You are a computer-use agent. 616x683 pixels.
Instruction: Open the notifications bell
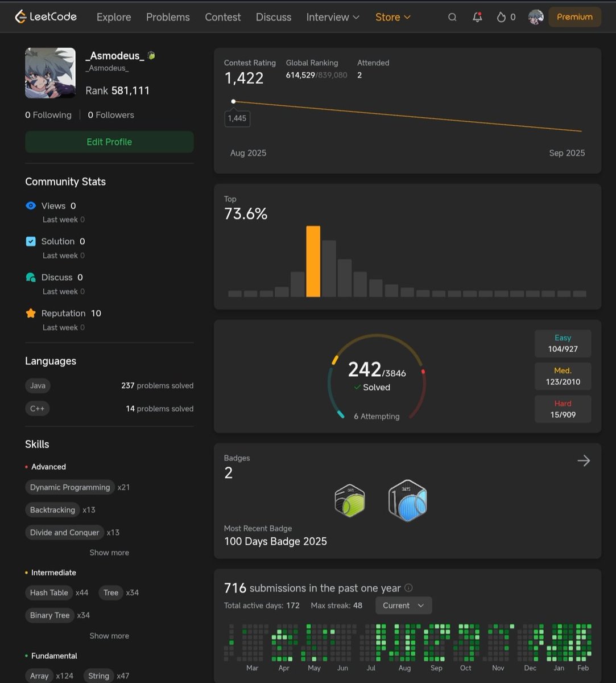477,17
